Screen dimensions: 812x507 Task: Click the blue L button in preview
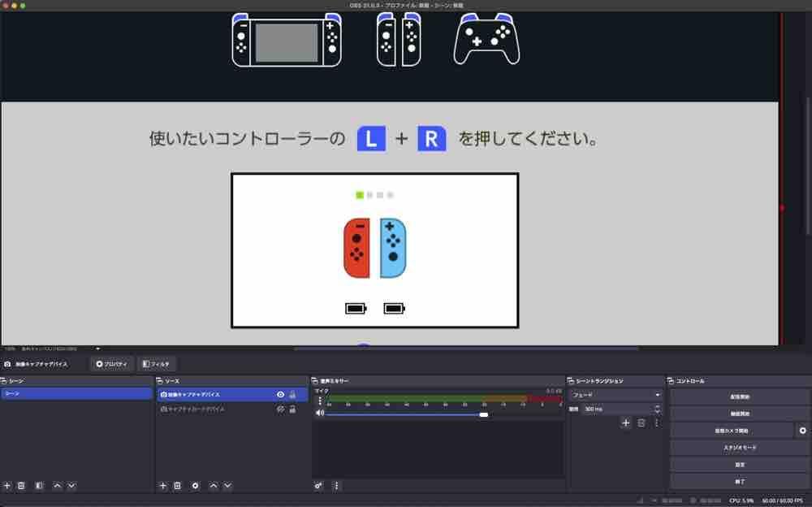click(371, 138)
